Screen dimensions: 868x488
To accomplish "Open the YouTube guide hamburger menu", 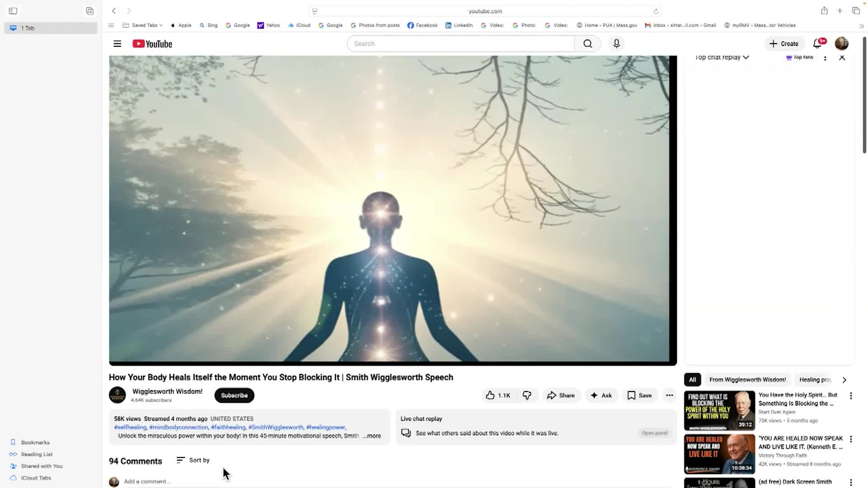I will 117,44.
